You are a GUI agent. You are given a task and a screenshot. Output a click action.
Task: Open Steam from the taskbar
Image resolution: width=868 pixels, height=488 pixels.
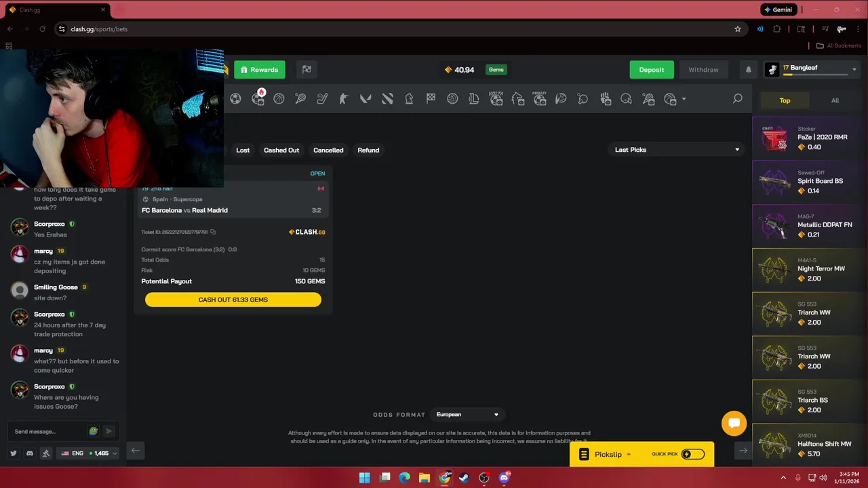coord(464,478)
